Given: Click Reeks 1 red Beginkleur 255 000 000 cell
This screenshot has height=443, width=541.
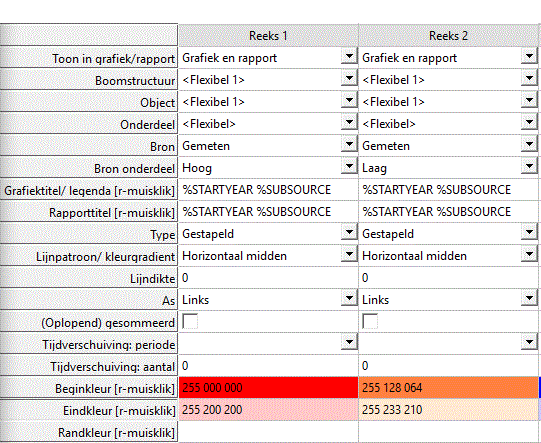Looking at the screenshot, I should point(268,387).
